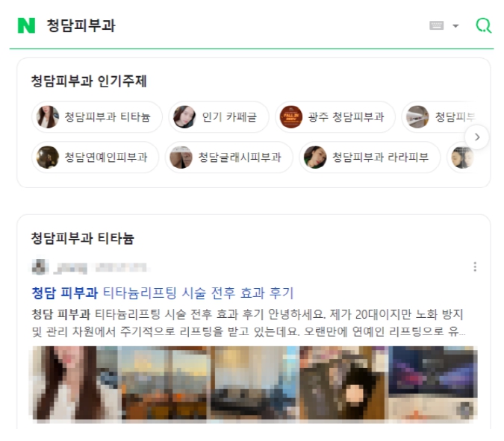Image resolution: width=504 pixels, height=441 pixels.
Task: Click the green search magnifier icon
Action: 483,25
